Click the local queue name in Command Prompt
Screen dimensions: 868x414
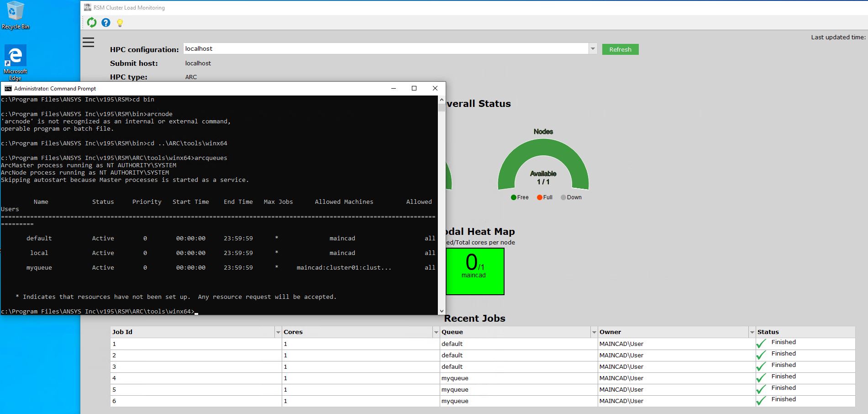click(x=39, y=253)
